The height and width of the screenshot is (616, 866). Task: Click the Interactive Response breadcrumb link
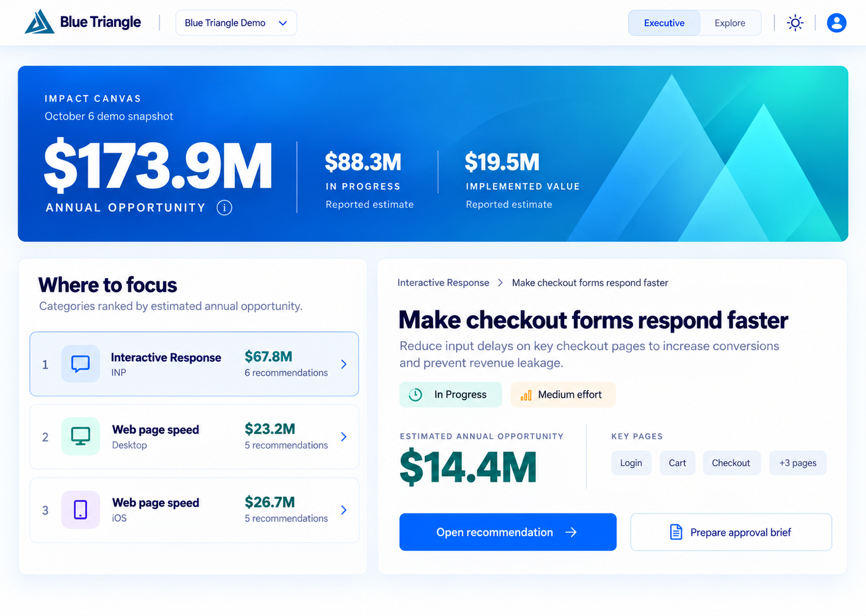click(443, 282)
